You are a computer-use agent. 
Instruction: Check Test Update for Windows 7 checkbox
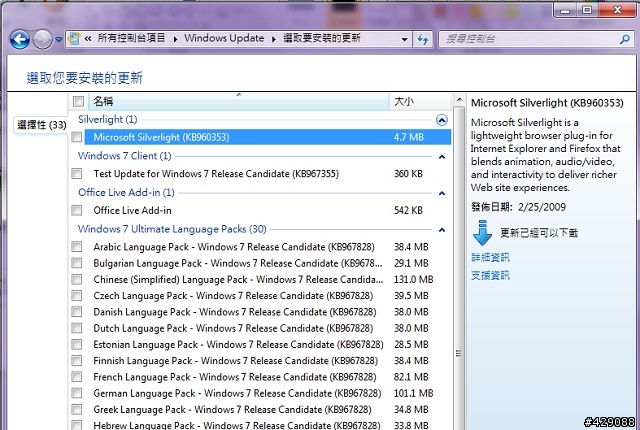77,174
